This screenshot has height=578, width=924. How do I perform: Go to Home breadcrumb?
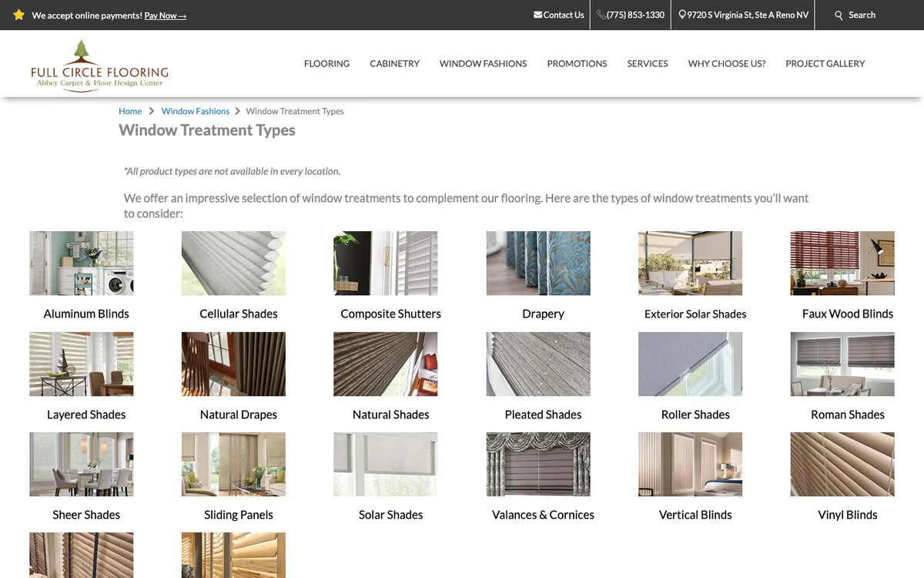click(x=130, y=111)
